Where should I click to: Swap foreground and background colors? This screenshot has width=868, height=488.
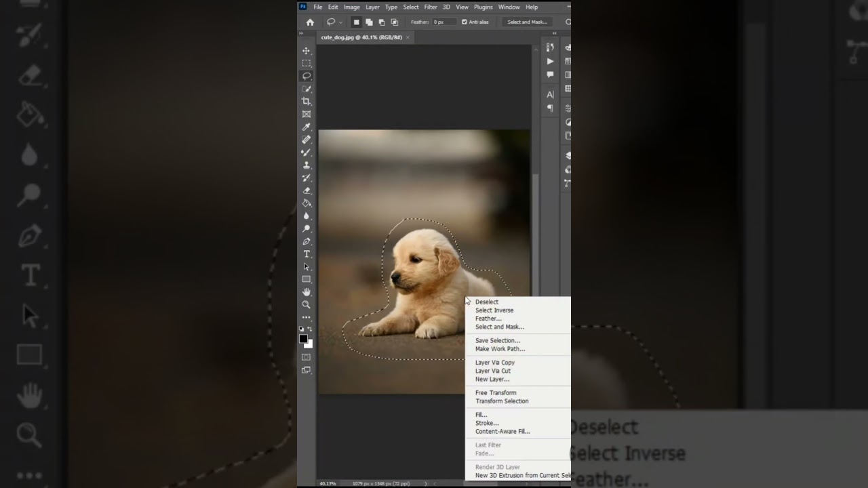point(310,329)
